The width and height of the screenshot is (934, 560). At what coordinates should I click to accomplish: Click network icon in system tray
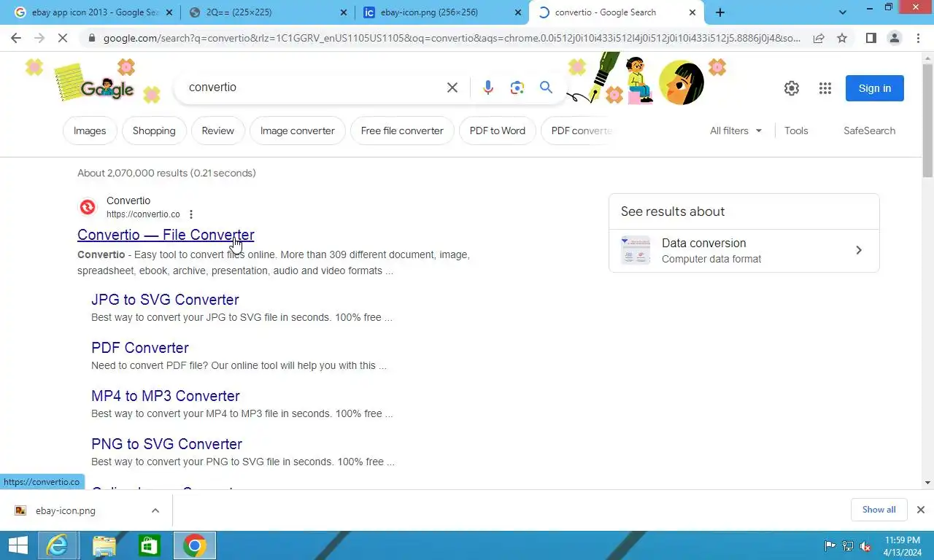(848, 546)
